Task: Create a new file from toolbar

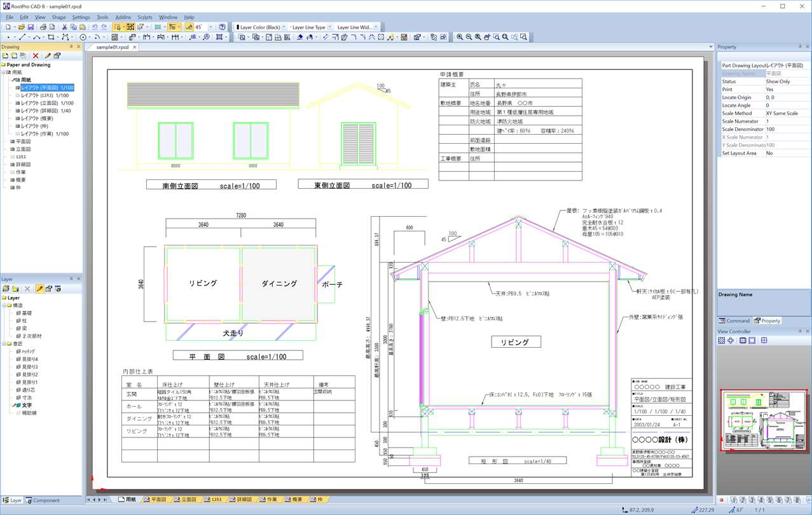Action: [x=8, y=27]
